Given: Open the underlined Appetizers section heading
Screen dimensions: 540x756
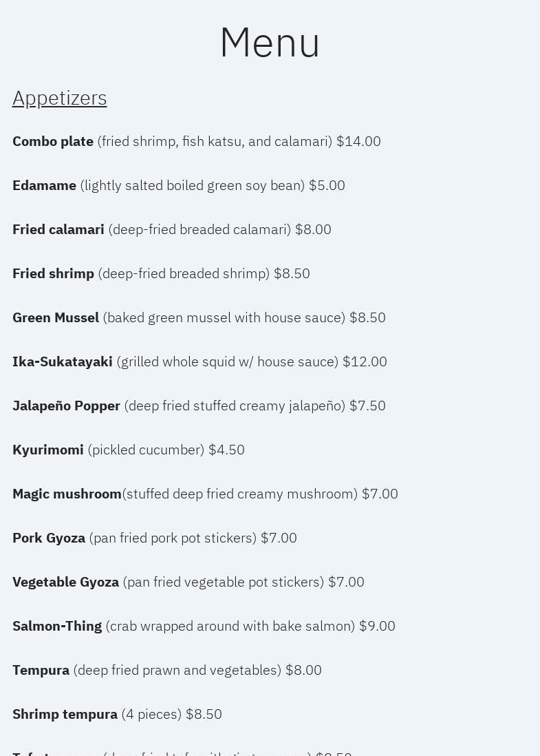Looking at the screenshot, I should (60, 98).
